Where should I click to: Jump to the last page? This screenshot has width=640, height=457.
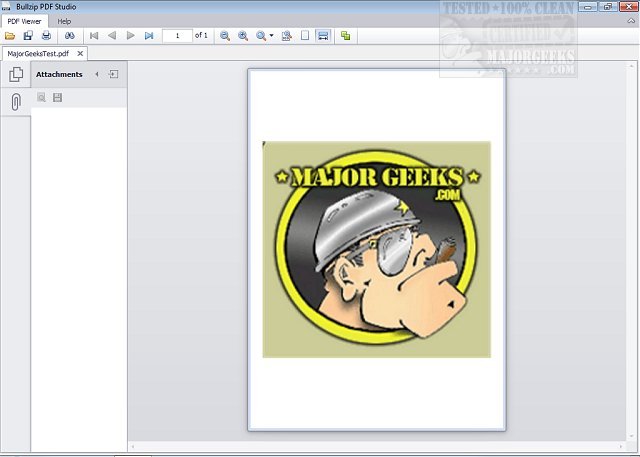(x=149, y=36)
